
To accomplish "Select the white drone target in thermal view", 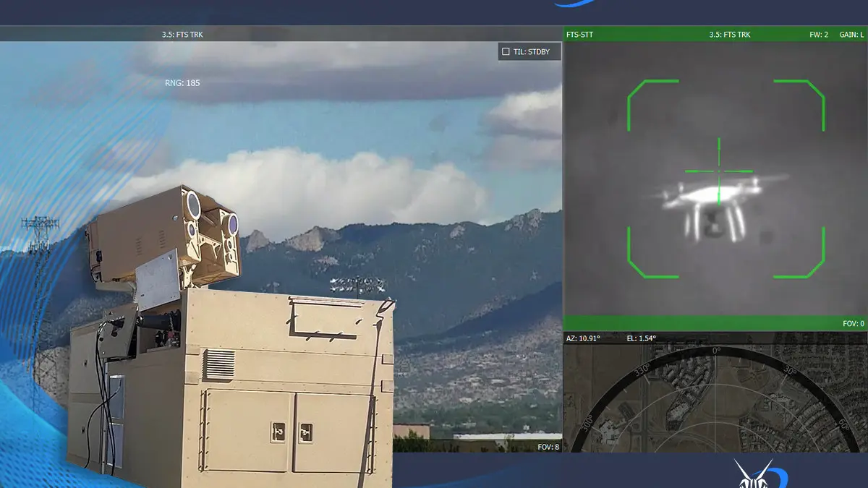I will click(x=719, y=205).
